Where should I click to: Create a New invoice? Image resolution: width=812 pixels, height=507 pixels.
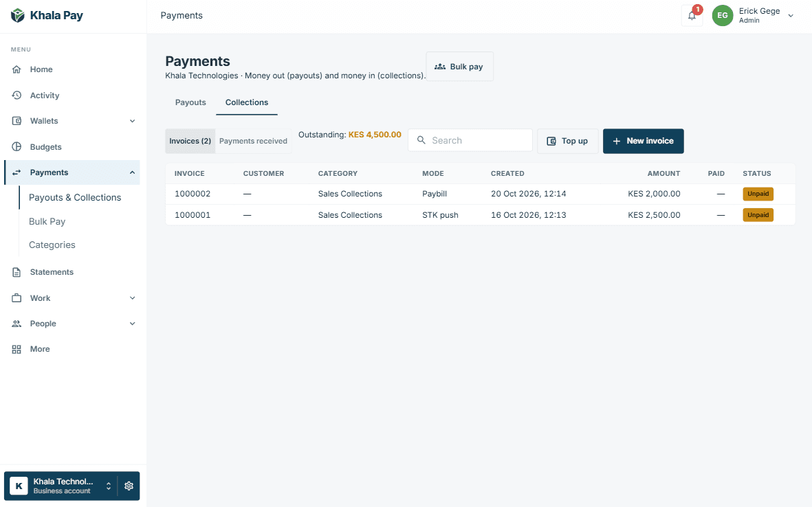(643, 141)
